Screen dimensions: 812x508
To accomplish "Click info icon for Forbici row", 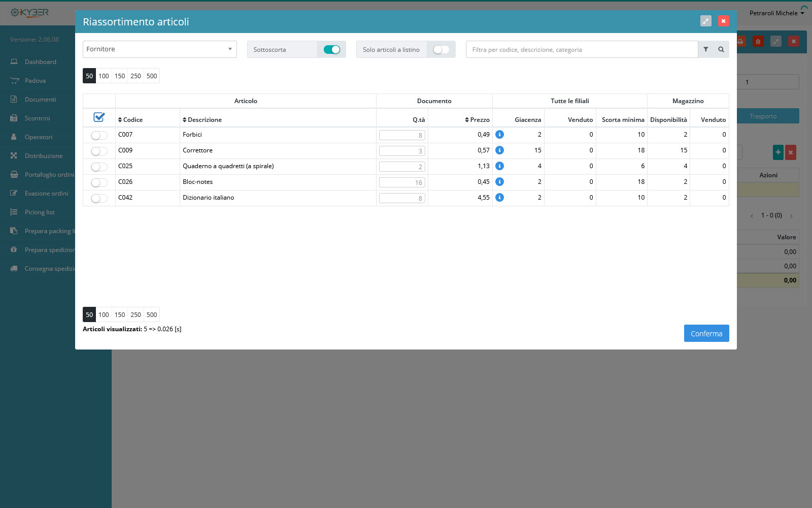I will (x=499, y=135).
